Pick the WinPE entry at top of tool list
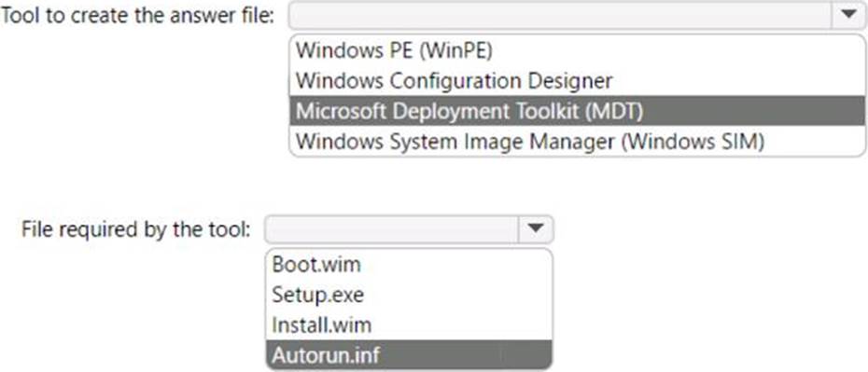Viewport: 868px width, 372px height. tap(578, 50)
